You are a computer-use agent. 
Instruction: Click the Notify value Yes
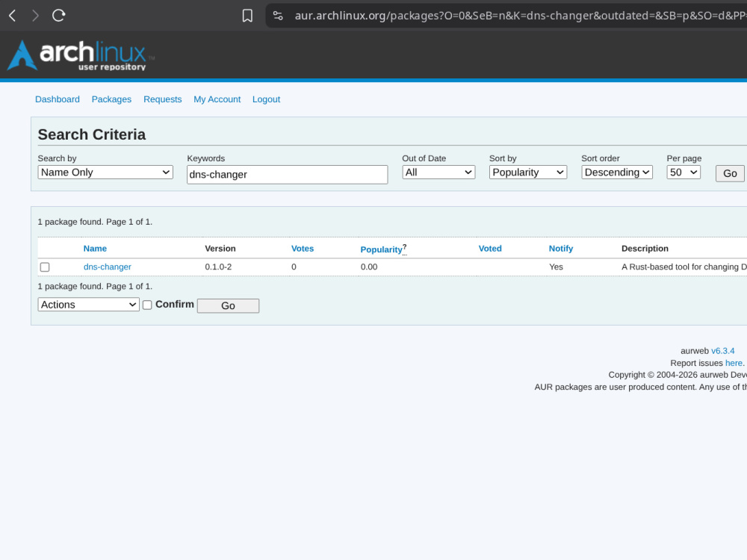pos(556,267)
